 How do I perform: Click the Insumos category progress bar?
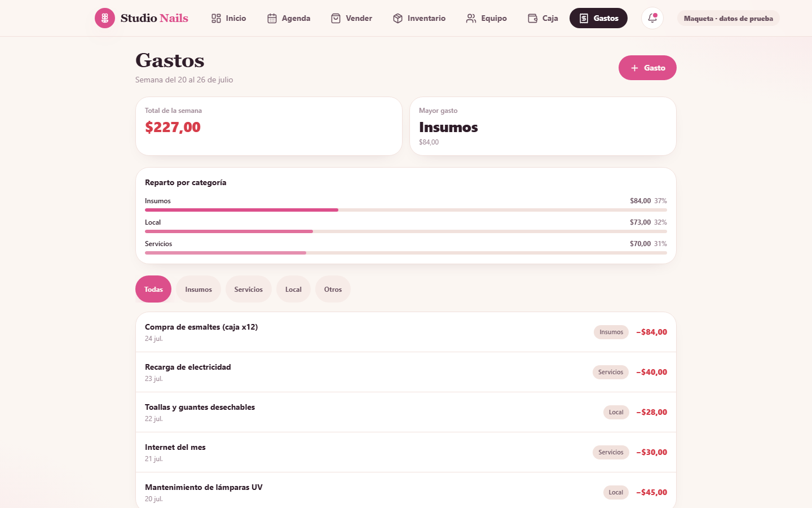point(406,210)
